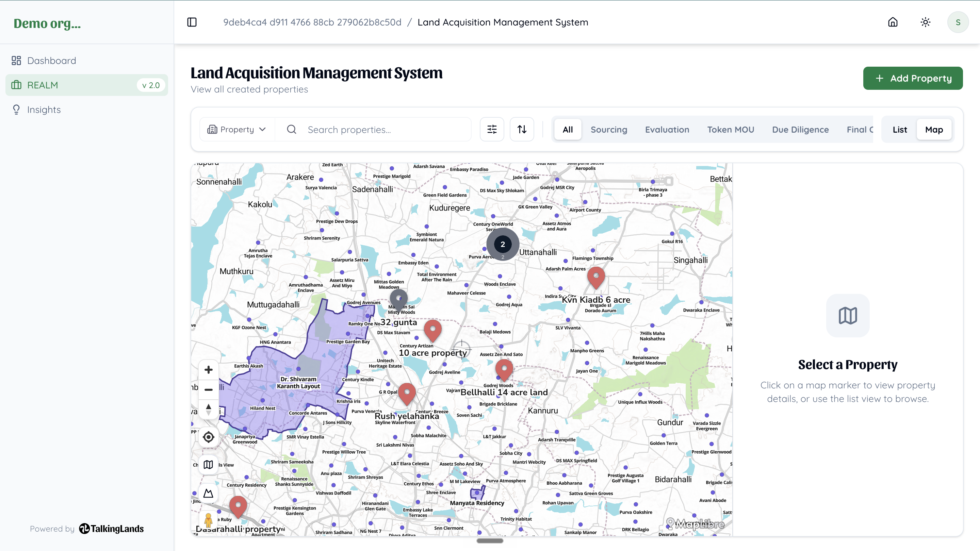
Task: Open REALM in the sidebar
Action: point(87,85)
